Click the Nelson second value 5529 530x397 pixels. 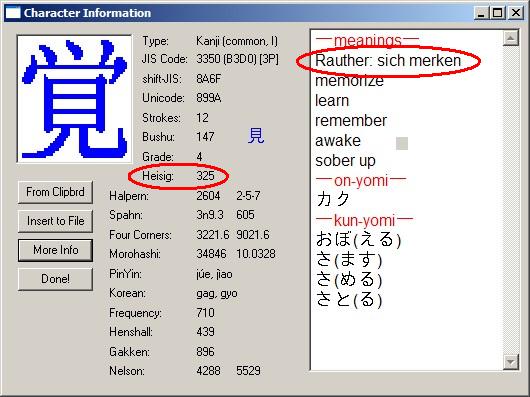point(248,371)
